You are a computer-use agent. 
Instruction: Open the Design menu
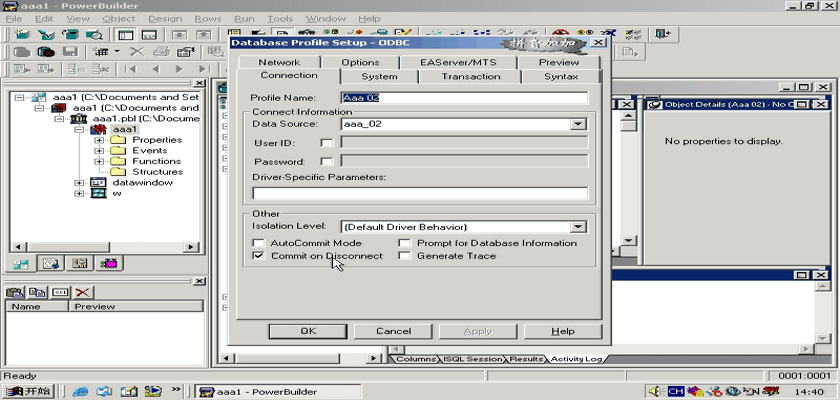tap(165, 19)
